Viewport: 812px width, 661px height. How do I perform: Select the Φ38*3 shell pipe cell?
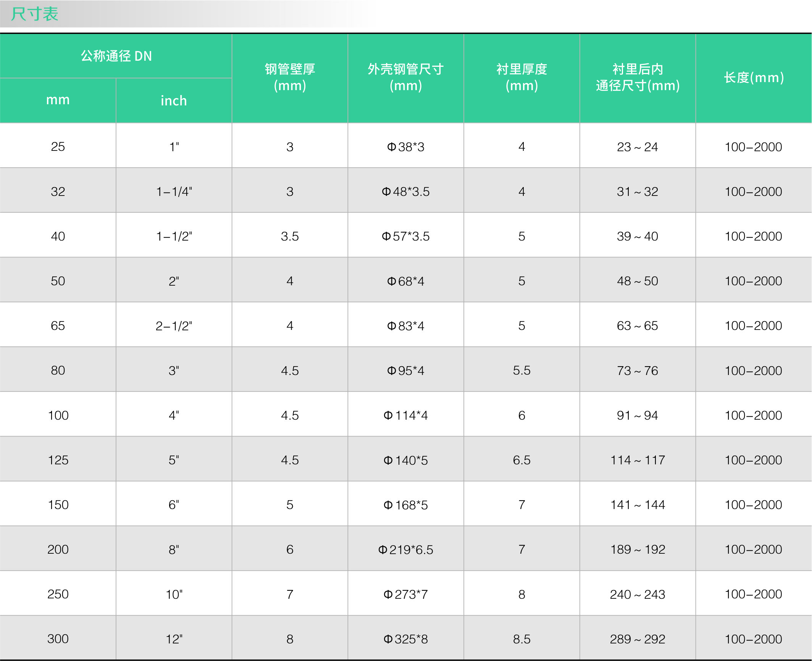click(x=405, y=147)
